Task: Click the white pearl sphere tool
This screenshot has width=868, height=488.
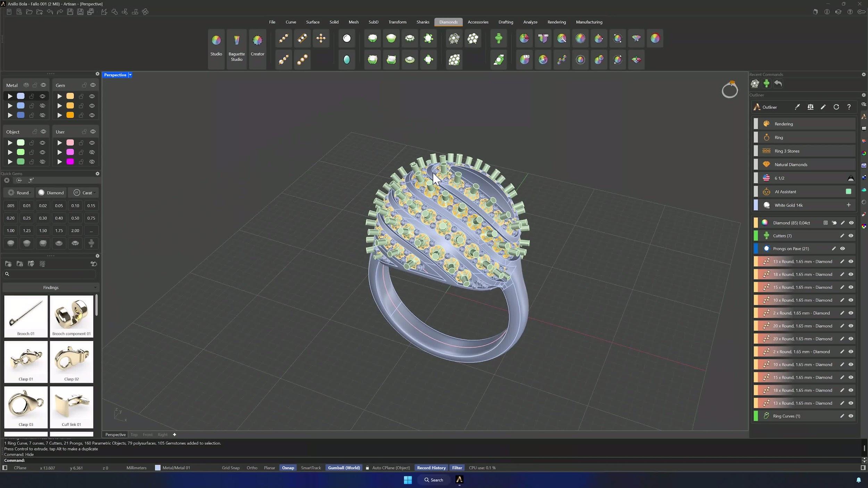Action: point(347,38)
